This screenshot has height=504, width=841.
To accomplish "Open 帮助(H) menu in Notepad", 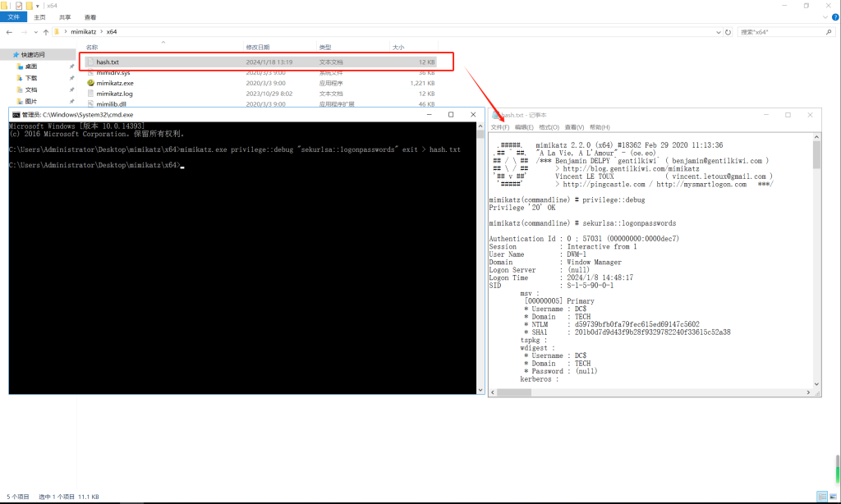I will pyautogui.click(x=600, y=127).
